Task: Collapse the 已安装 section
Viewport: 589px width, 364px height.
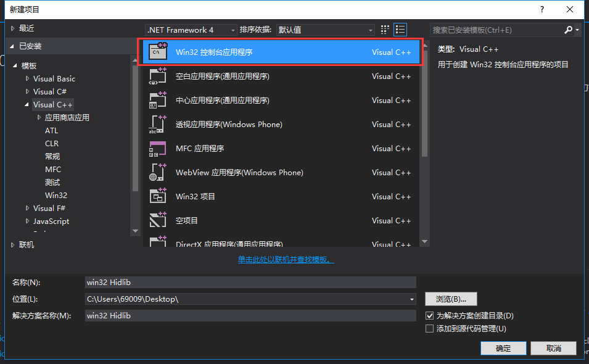Action: click(x=12, y=46)
